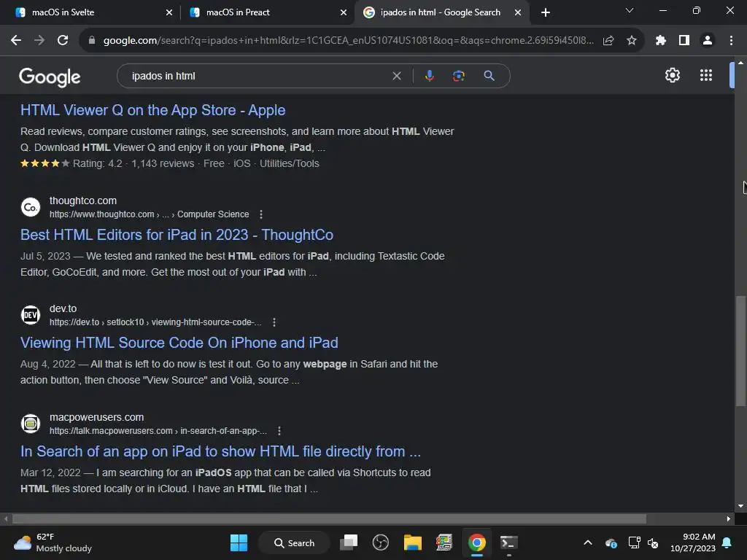Screen dimensions: 747x560
Task: Open Best HTML Editors for iPad in 2023
Action: 177,235
